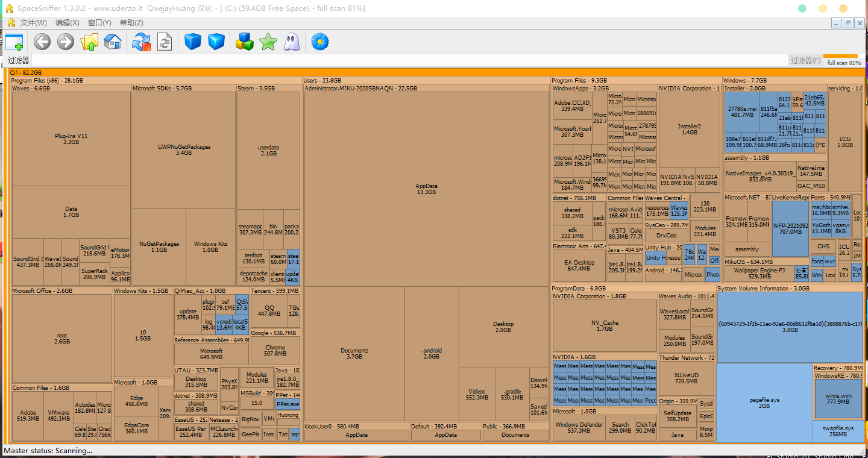Select Program Files (x86) - 28.1GB header
The image size is (868, 458).
[156, 80]
